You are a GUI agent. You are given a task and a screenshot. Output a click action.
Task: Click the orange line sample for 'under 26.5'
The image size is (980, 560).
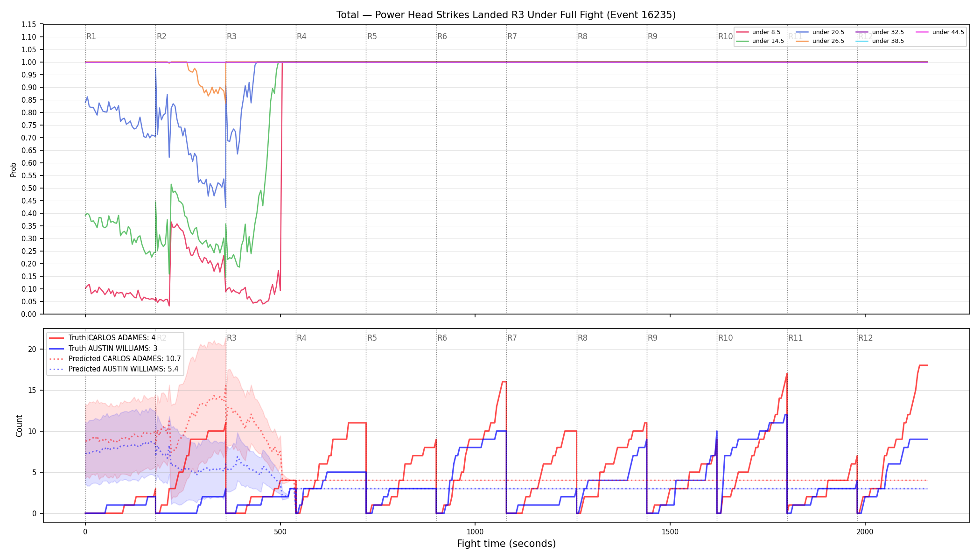[802, 41]
